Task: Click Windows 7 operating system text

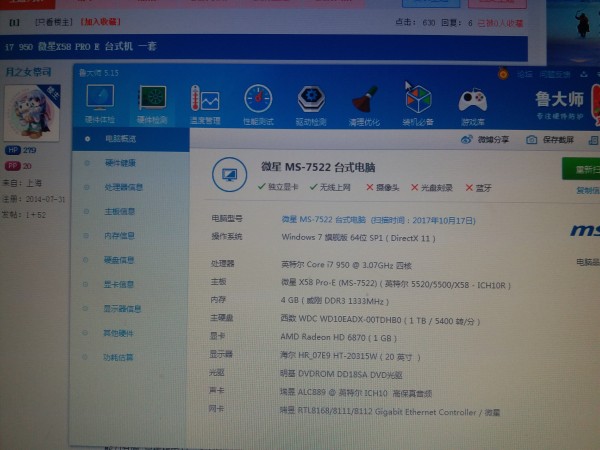Action: [358, 238]
